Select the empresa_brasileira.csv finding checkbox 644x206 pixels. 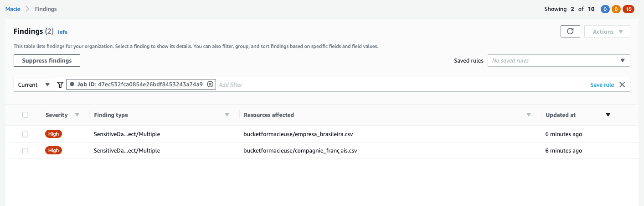click(x=25, y=134)
